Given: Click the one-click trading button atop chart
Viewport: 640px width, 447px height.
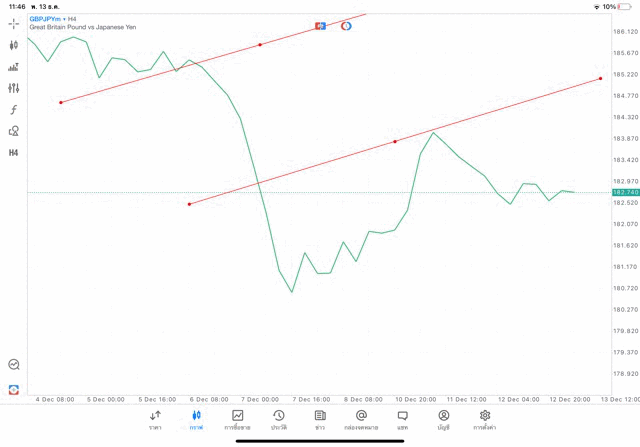Looking at the screenshot, I should click(x=321, y=25).
